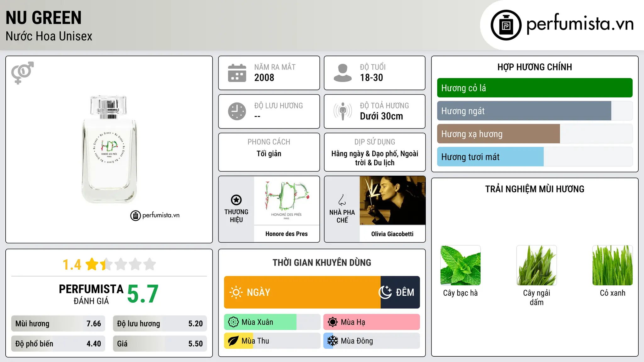Click the 1.4 star rating number

(72, 265)
